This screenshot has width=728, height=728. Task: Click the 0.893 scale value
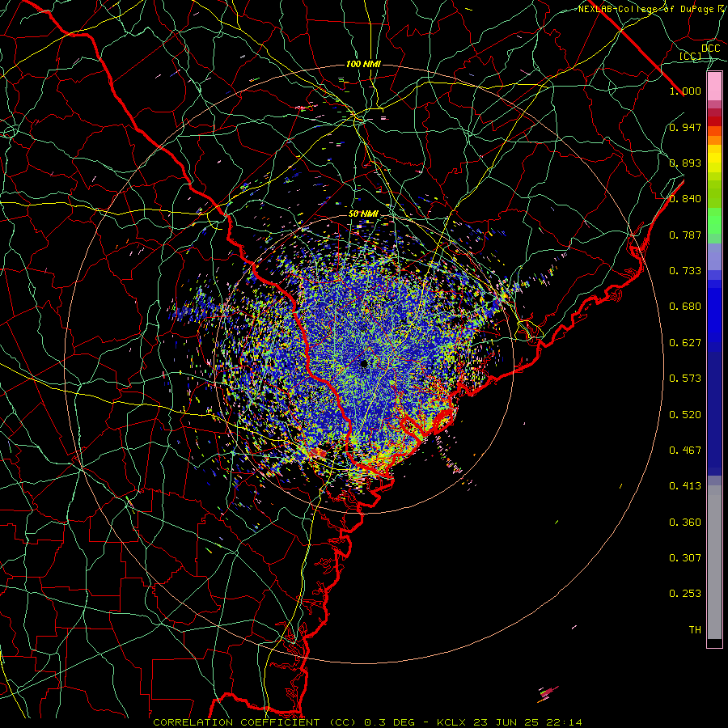point(685,163)
